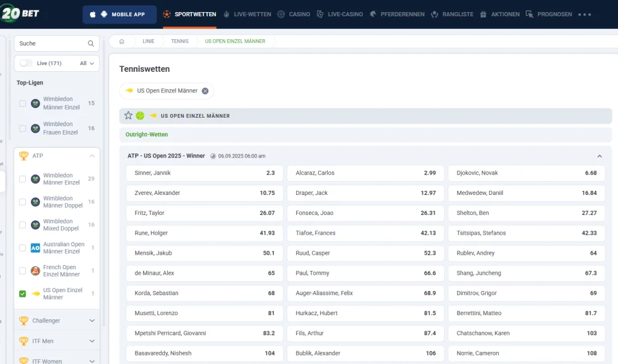The width and height of the screenshot is (618, 364).
Task: Check the French Open Einzel Männer checkbox
Action: point(22,271)
